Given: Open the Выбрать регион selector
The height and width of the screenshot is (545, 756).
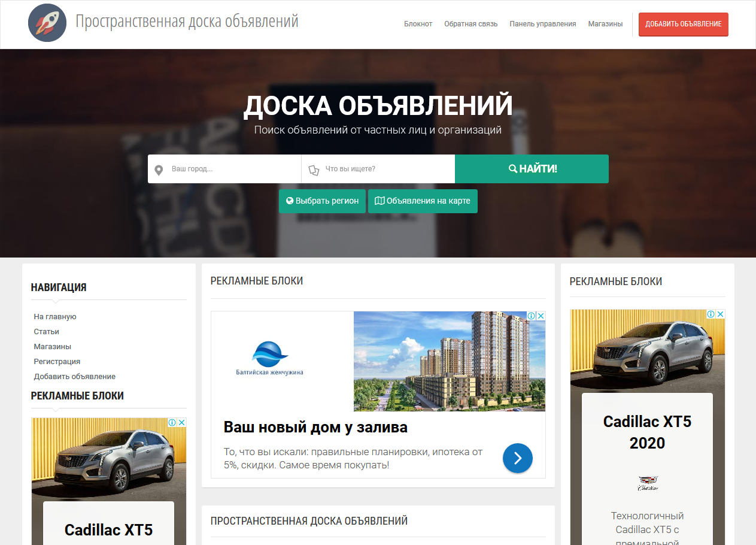Looking at the screenshot, I should point(321,201).
